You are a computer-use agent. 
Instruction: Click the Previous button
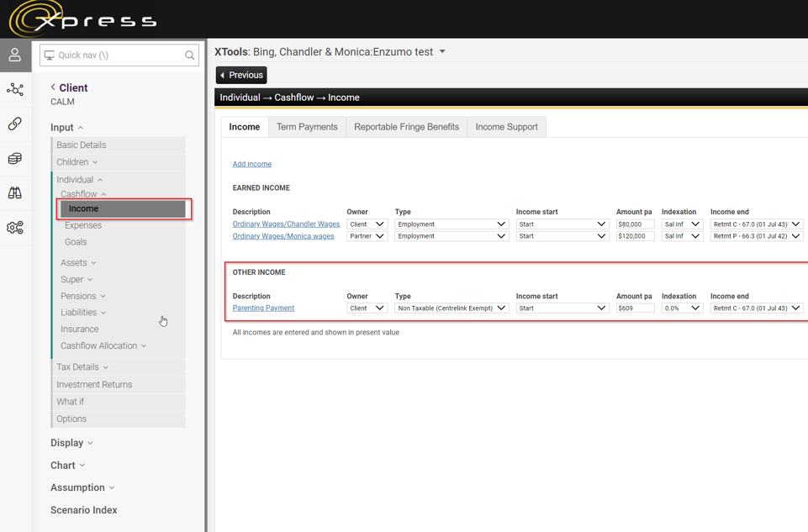tap(241, 76)
